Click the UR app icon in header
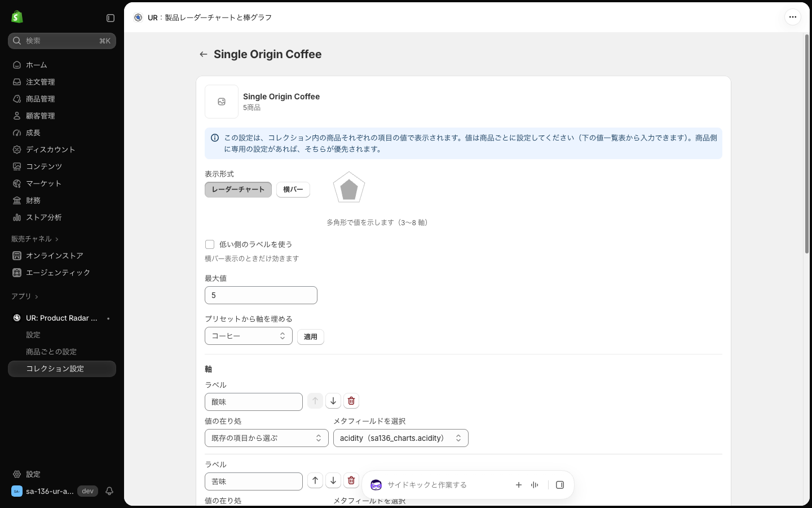 [x=138, y=17]
